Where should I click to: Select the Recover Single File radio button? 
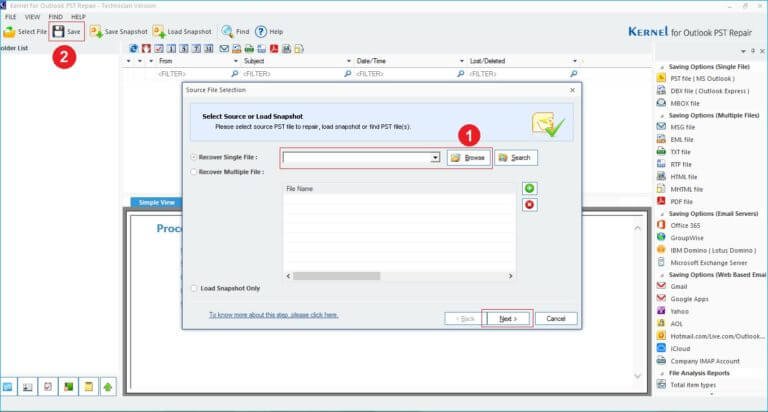point(194,157)
